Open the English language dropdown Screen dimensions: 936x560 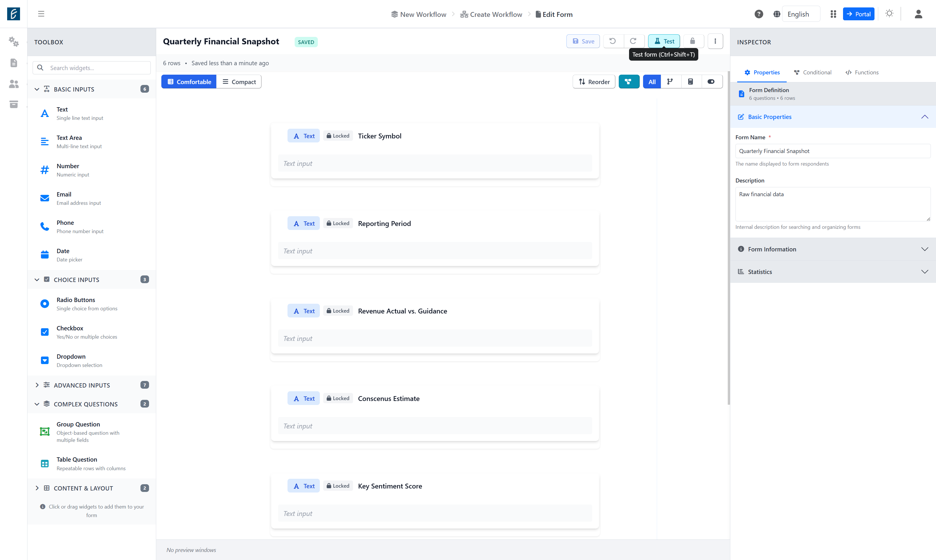pos(800,14)
